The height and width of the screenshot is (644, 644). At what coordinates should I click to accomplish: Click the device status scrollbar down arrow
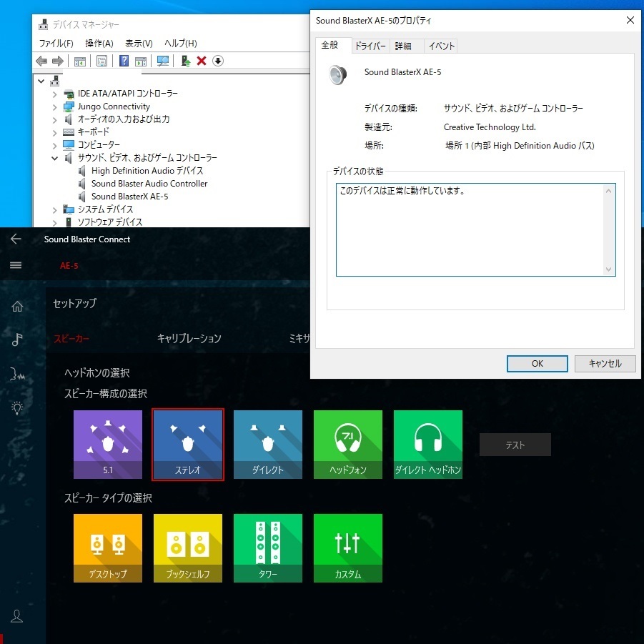point(609,269)
